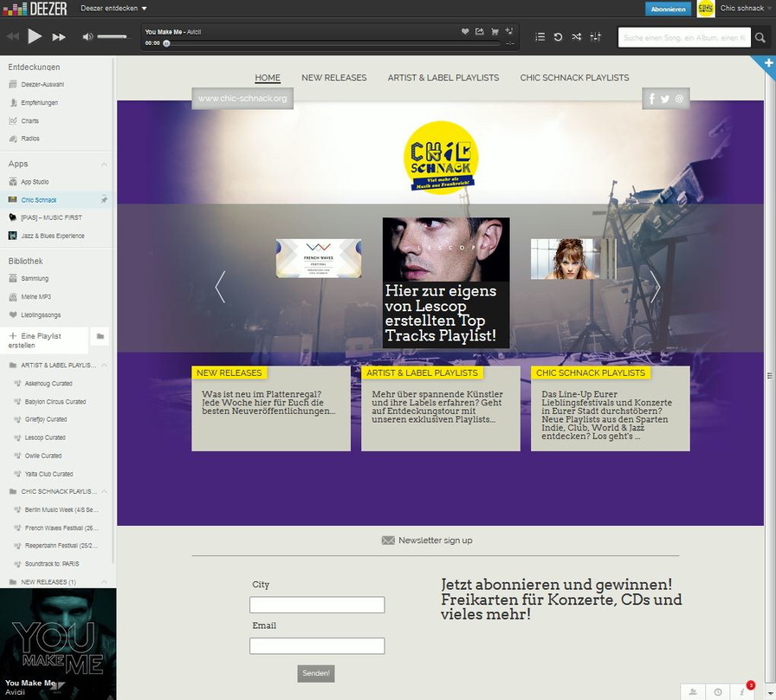Collapse the NEW RELEASES (1) folder
The width and height of the screenshot is (776, 700).
[x=104, y=582]
